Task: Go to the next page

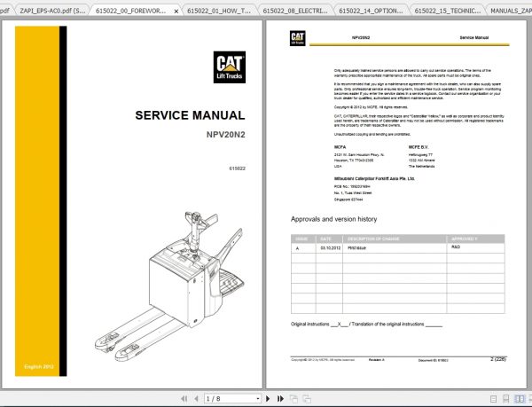Action: tap(268, 398)
